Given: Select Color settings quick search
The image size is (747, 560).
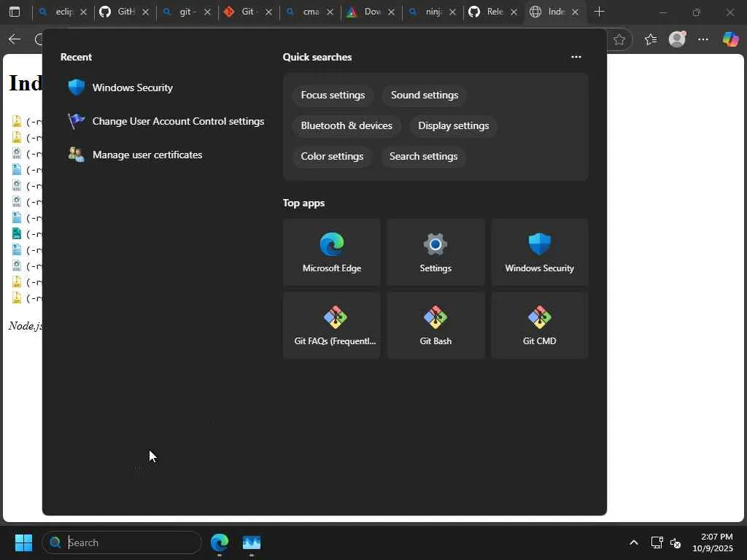Looking at the screenshot, I should click(332, 156).
